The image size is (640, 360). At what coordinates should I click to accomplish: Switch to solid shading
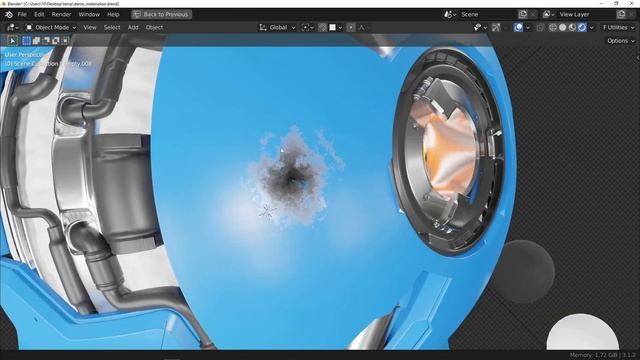[x=562, y=27]
